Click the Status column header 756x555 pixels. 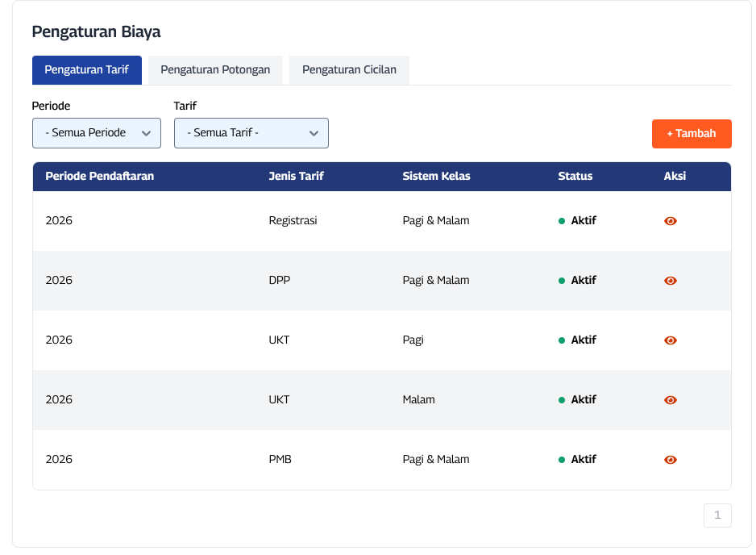575,176
